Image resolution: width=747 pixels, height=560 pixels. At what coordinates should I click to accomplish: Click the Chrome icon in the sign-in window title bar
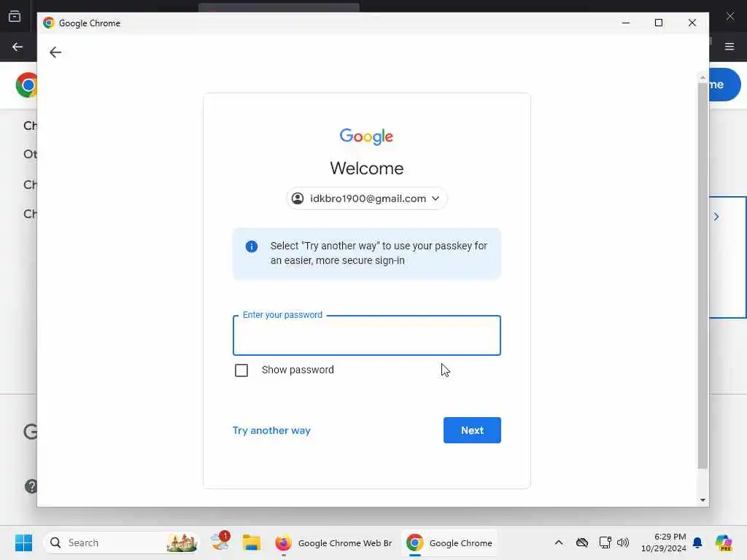49,23
